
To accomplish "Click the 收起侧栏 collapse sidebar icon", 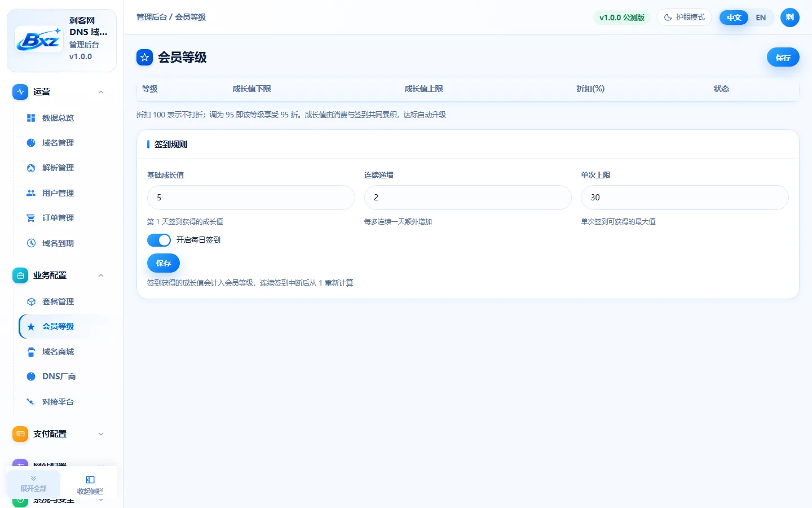I will click(90, 480).
